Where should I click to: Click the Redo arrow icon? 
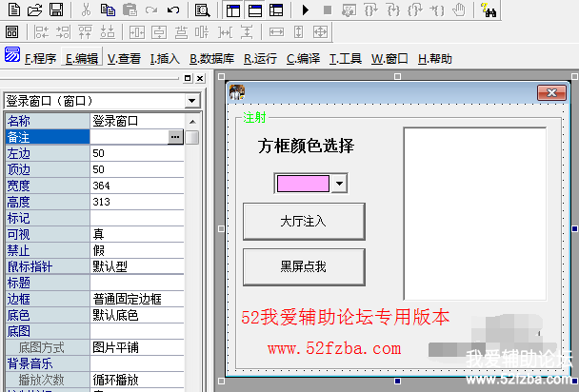151,10
